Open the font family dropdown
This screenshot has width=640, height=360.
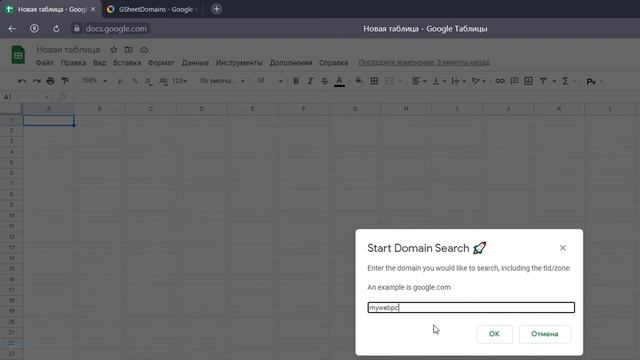point(222,81)
